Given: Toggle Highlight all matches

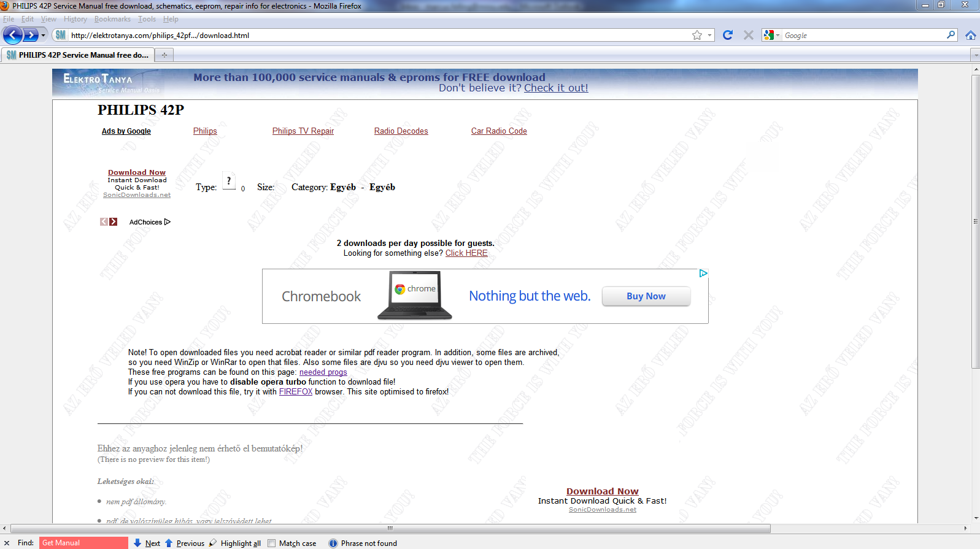Looking at the screenshot, I should [235, 543].
